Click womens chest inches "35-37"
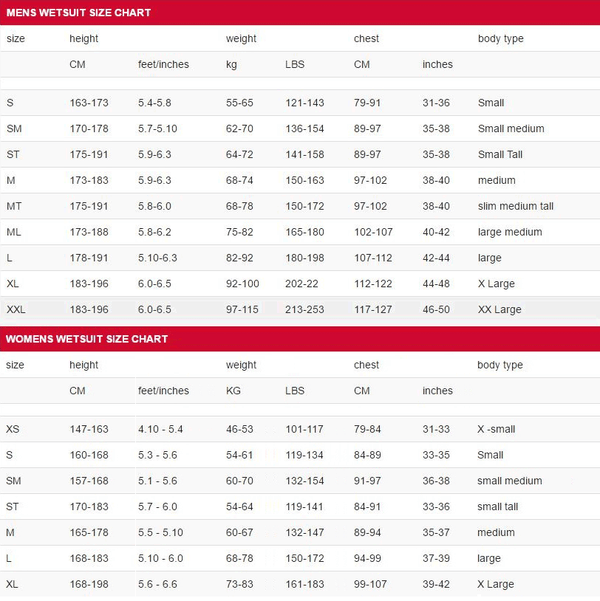Screen dimensions: 600x601 click(x=436, y=533)
